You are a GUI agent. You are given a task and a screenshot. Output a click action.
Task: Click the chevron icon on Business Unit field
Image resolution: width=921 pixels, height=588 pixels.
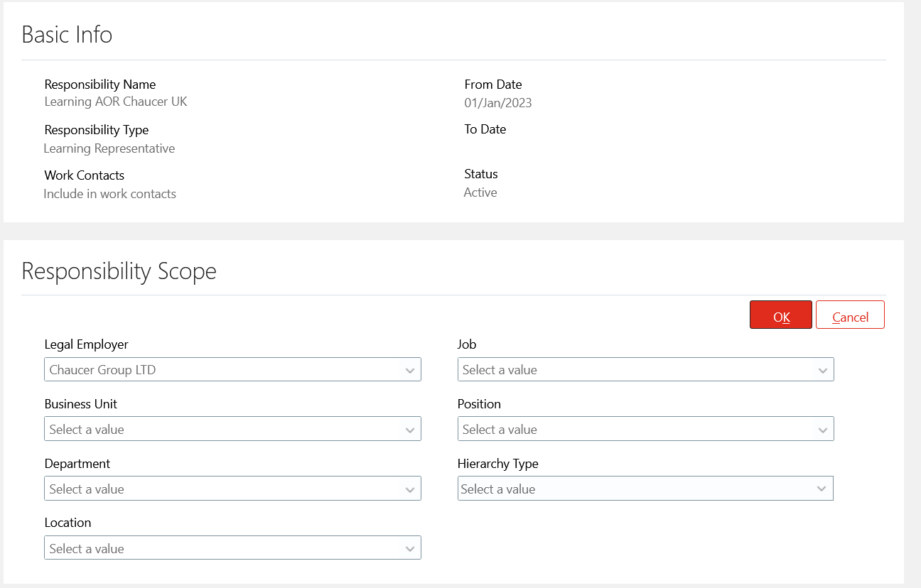click(x=410, y=429)
